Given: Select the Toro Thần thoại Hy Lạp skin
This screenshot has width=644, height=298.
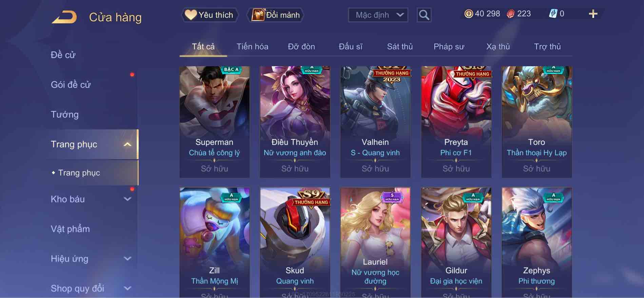Looking at the screenshot, I should 536,122.
